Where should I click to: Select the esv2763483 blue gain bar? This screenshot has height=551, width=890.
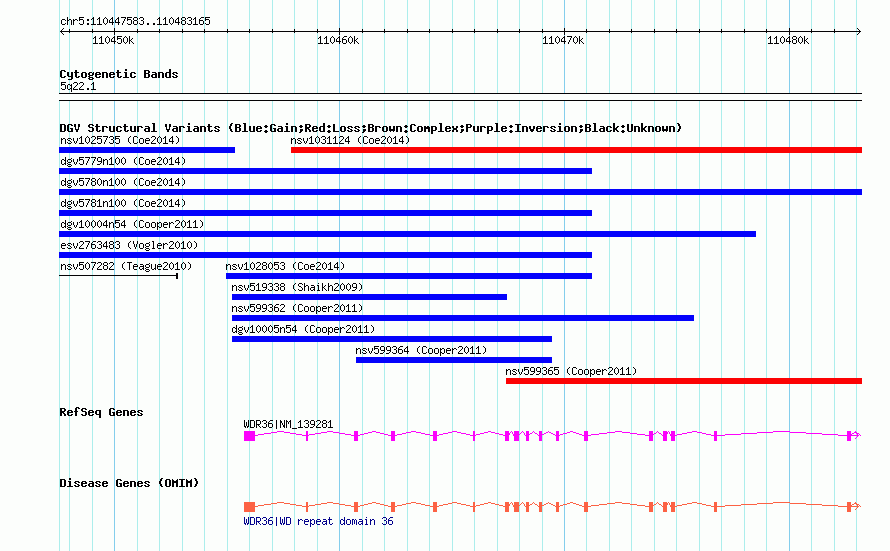click(x=325, y=255)
